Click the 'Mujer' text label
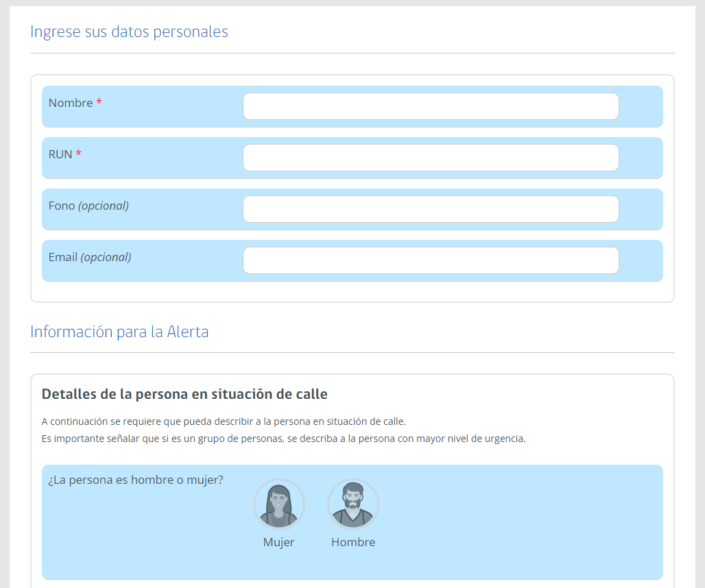Screen dimensions: 705x588 [x=278, y=542]
